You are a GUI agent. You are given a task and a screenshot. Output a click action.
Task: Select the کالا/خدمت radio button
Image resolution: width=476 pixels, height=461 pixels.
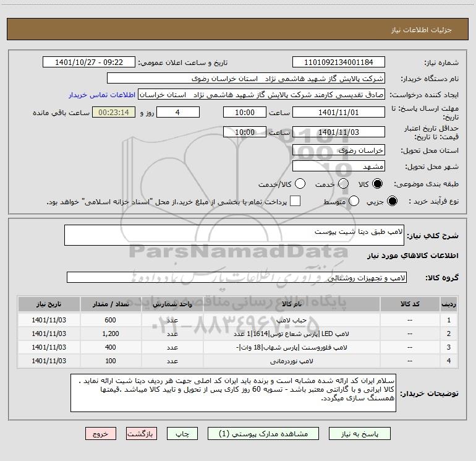(x=300, y=184)
